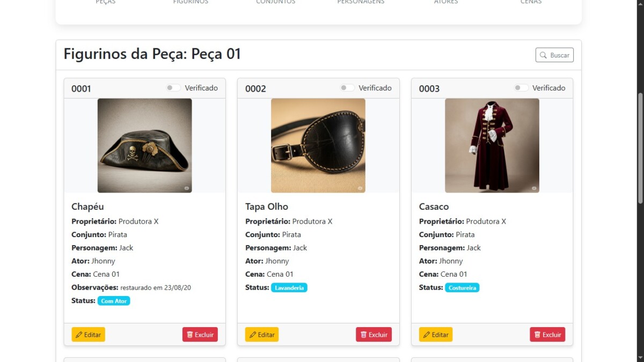Viewport: 644px width, 362px height.
Task: Open the Atores navigation tab
Action: (x=446, y=2)
